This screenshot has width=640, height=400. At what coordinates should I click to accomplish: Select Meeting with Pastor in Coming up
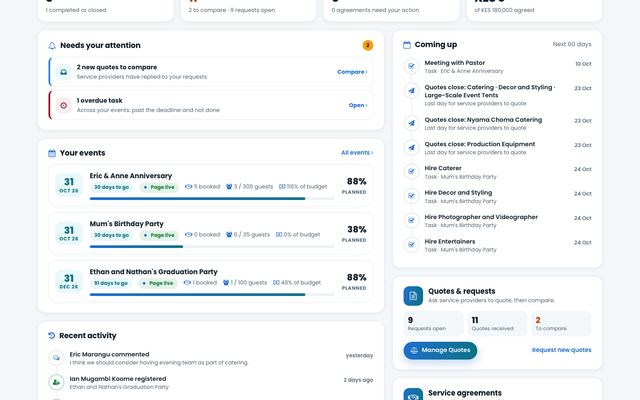coord(497,67)
